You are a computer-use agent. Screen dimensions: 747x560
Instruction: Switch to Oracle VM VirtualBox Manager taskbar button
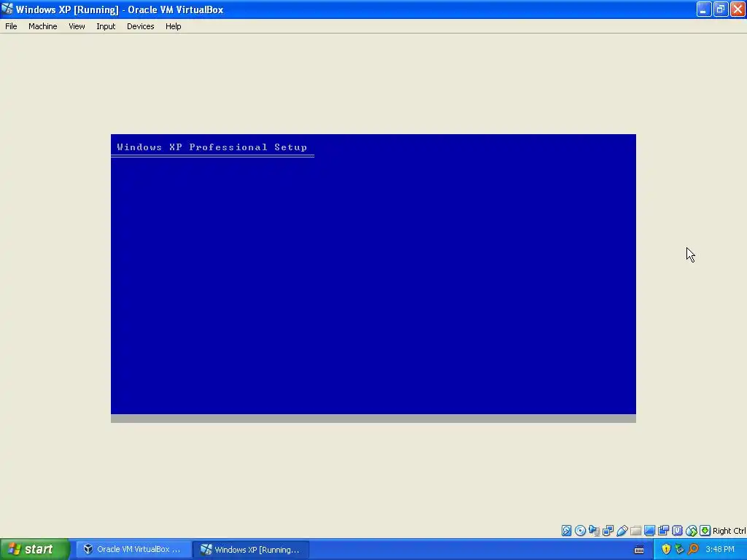coord(133,549)
